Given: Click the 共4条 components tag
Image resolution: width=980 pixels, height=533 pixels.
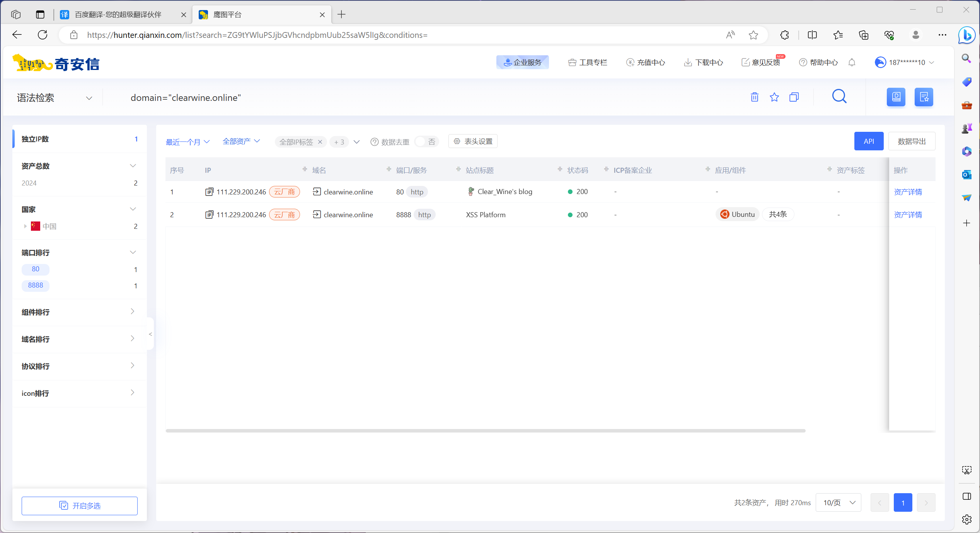Looking at the screenshot, I should point(778,214).
